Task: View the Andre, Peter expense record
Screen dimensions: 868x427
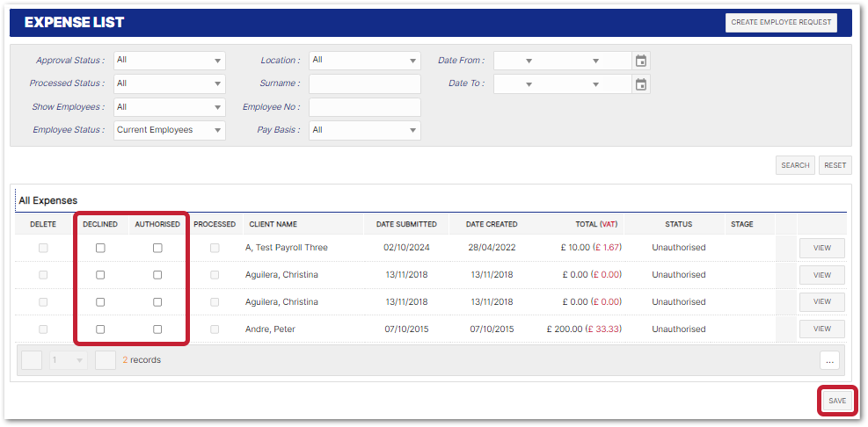Action: pyautogui.click(x=821, y=329)
